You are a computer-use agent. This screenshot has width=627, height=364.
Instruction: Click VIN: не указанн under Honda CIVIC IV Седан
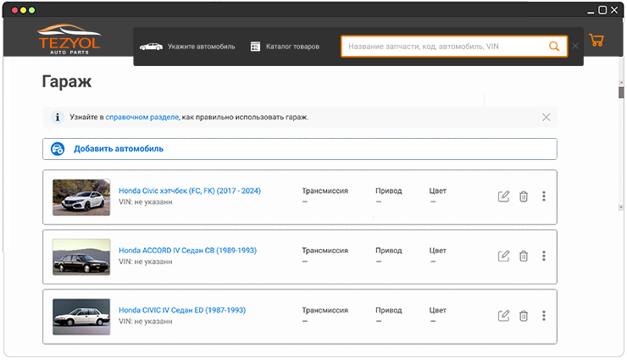coord(146,321)
